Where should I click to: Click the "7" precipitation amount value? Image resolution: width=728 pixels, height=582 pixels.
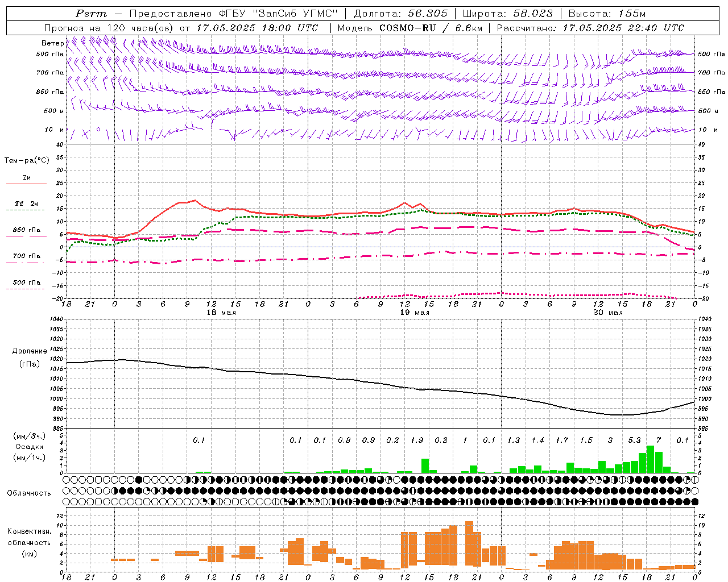pos(659,440)
